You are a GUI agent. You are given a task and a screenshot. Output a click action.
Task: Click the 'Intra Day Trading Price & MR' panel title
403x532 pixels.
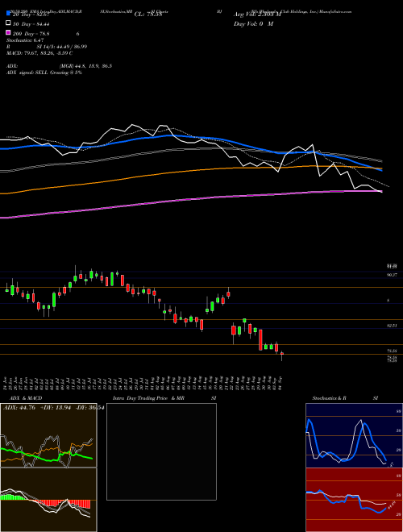tap(148, 398)
